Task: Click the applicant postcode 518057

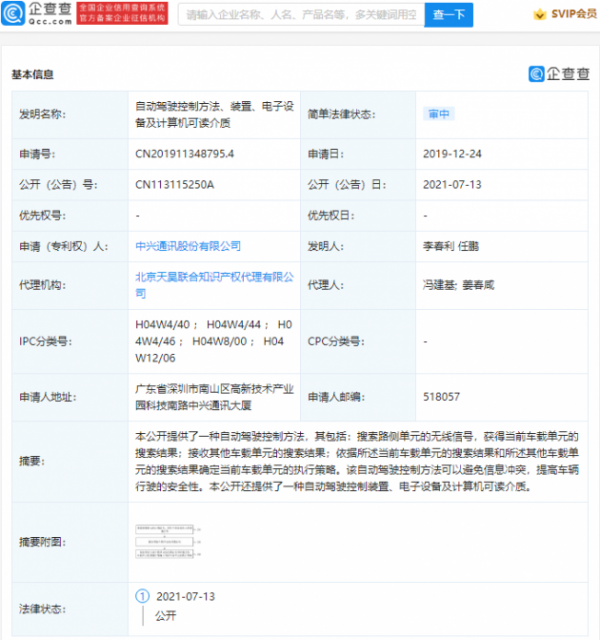Action: (x=441, y=397)
